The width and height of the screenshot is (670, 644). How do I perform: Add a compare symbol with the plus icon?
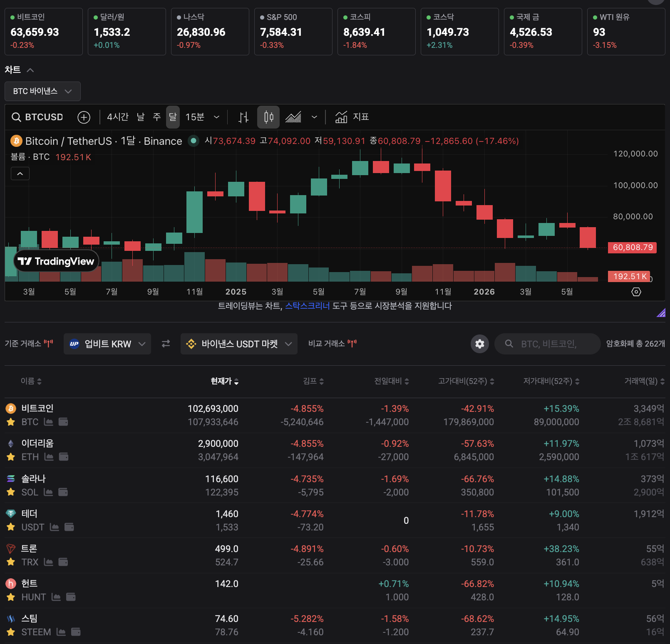pyautogui.click(x=84, y=117)
